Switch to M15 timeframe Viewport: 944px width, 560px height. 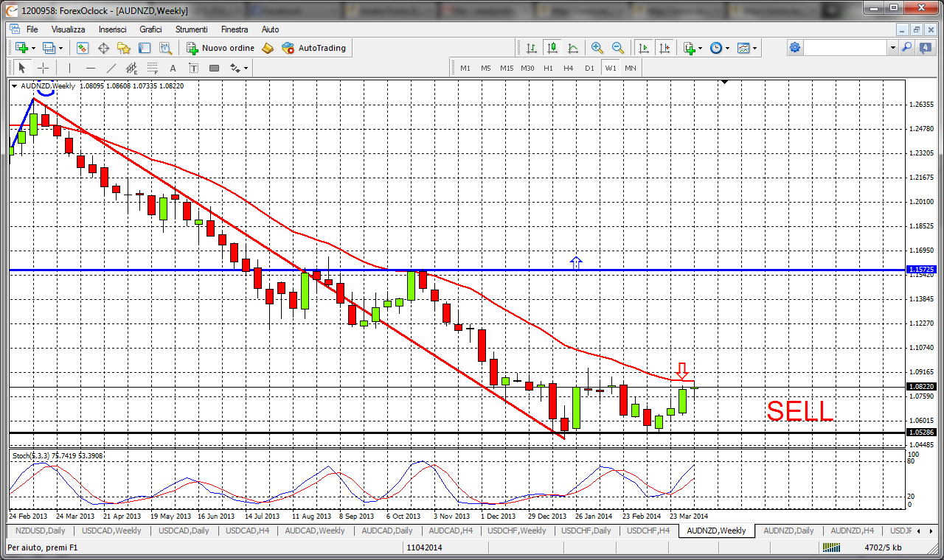point(506,68)
